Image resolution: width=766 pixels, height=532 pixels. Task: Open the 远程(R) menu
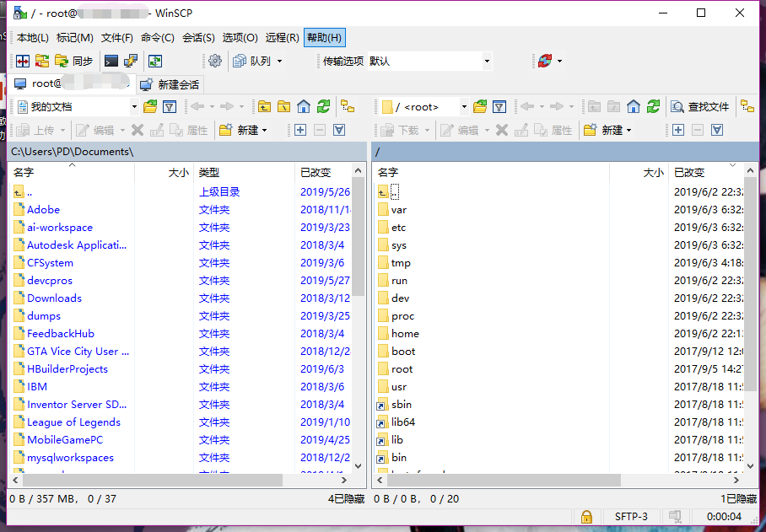pos(283,38)
